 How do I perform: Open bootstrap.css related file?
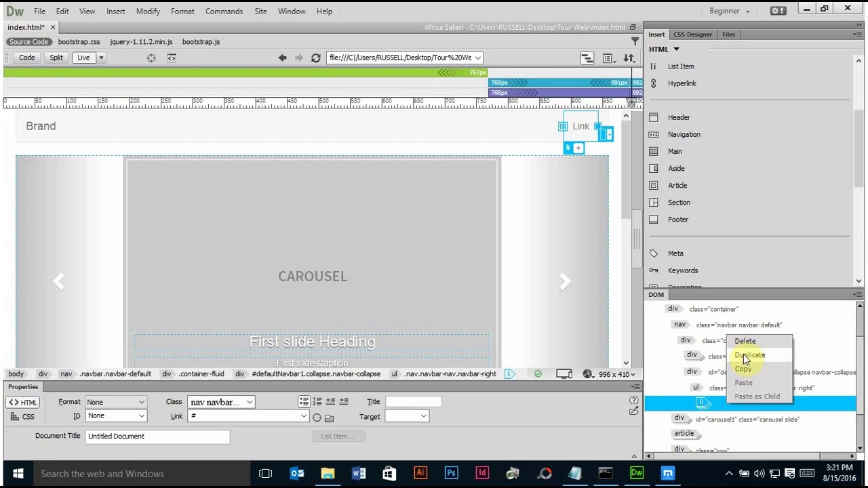(79, 41)
